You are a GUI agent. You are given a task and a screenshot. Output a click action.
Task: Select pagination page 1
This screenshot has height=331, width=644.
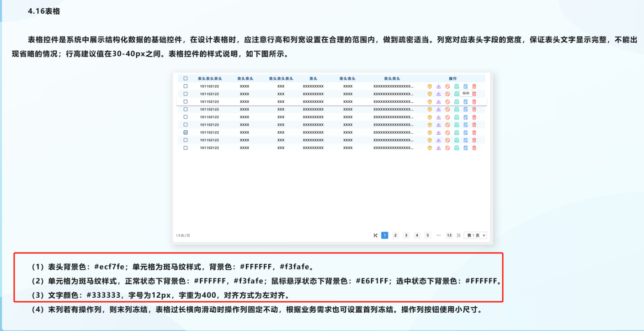pos(385,236)
